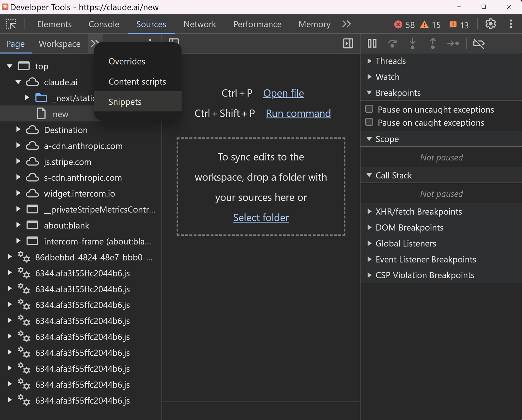Click the red error count 58

404,25
